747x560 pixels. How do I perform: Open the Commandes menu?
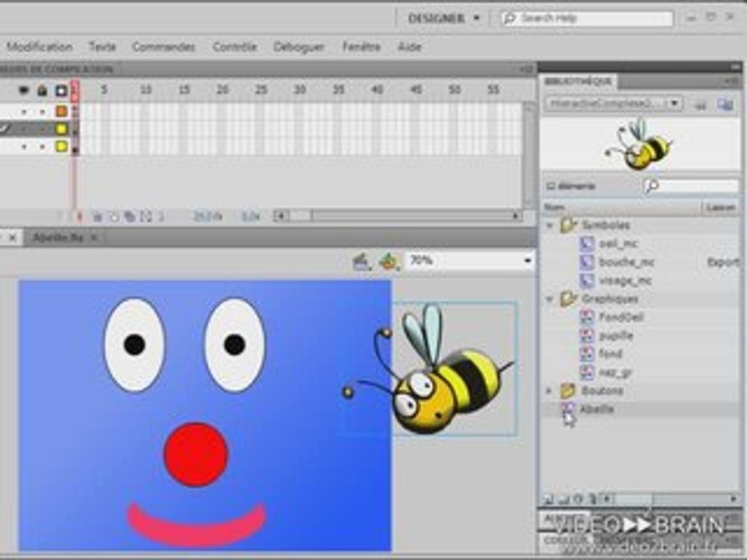click(163, 47)
